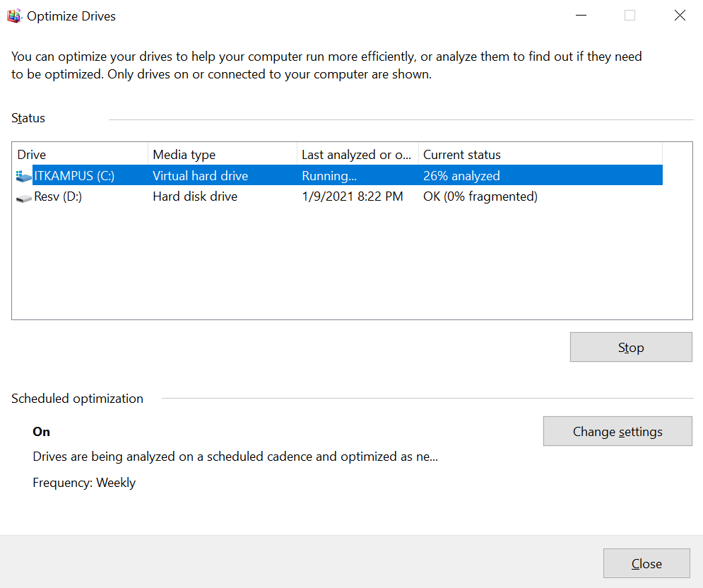Screen dimensions: 703x588
Task: Click the Frequency: Weekly text
Action: click(84, 483)
